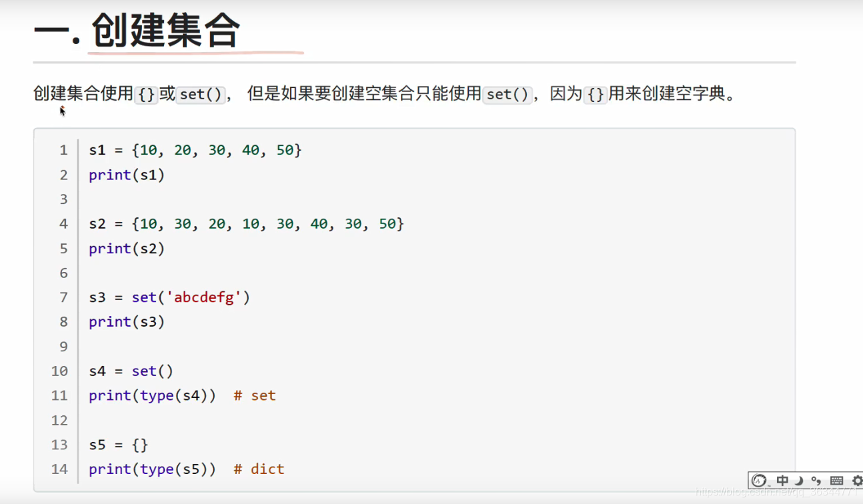Screen dimensions: 863x504
Task: Click the comment # dict
Action: point(259,469)
